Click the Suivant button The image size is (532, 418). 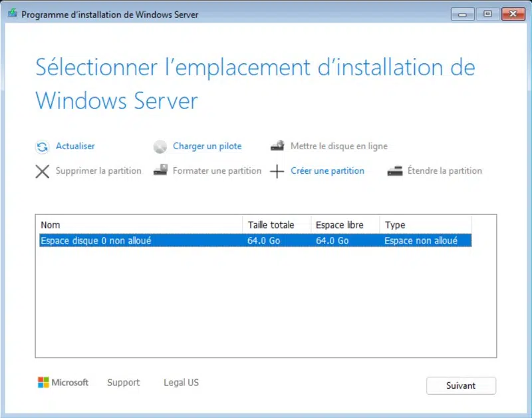(461, 385)
